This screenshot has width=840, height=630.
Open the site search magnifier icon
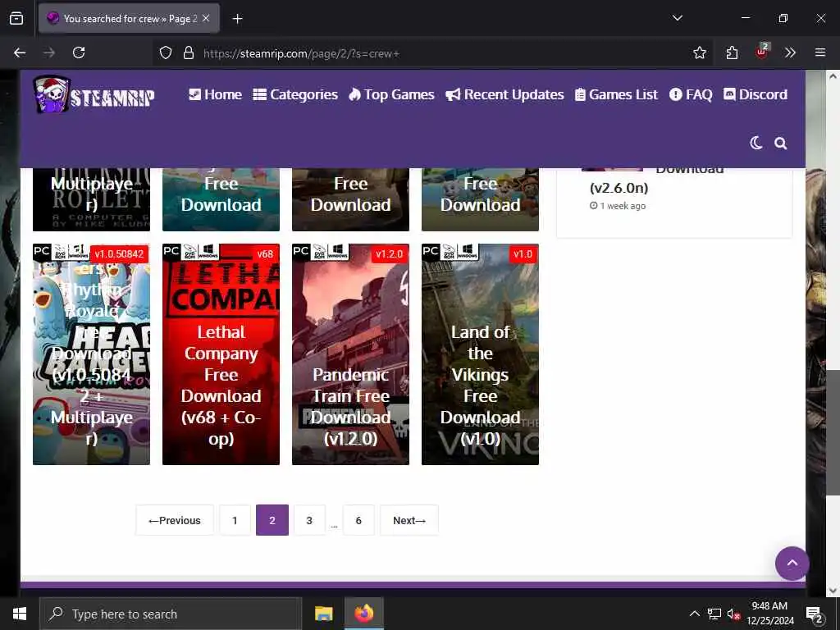[781, 144]
